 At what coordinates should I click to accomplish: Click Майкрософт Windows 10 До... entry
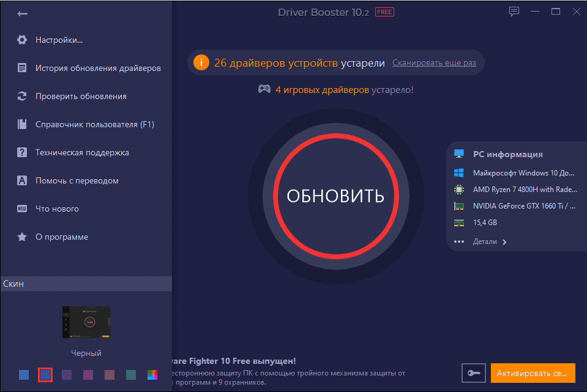523,173
